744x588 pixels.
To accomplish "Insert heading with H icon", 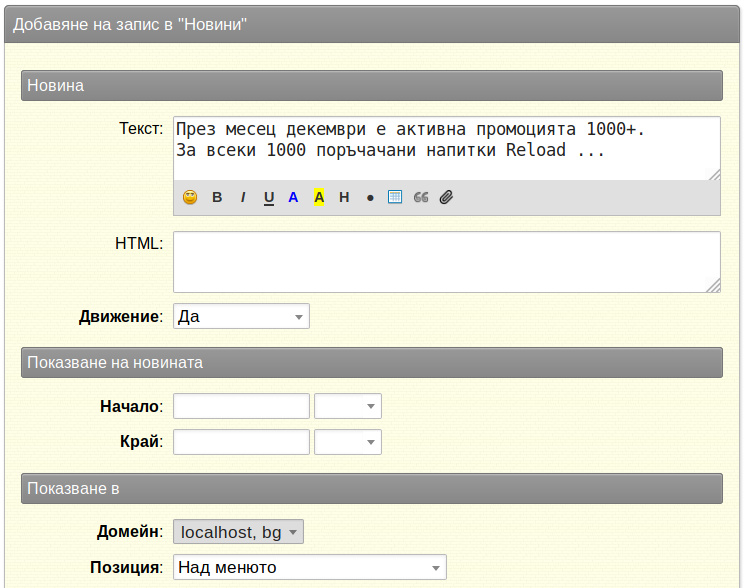I will click(x=344, y=197).
